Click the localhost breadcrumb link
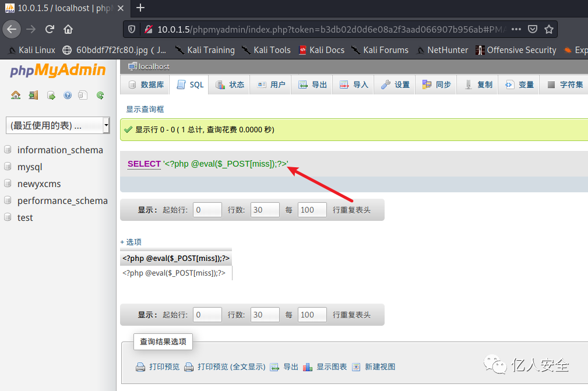 click(x=154, y=67)
